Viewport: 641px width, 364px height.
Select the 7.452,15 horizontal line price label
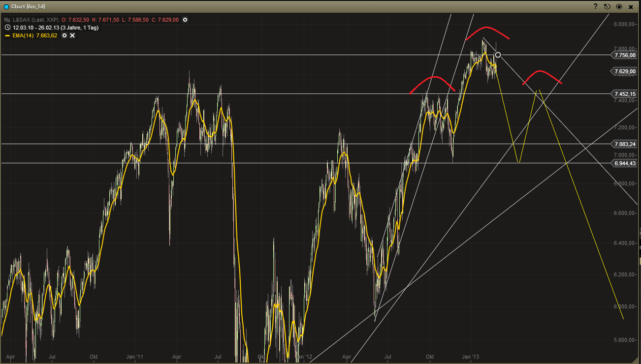point(624,93)
